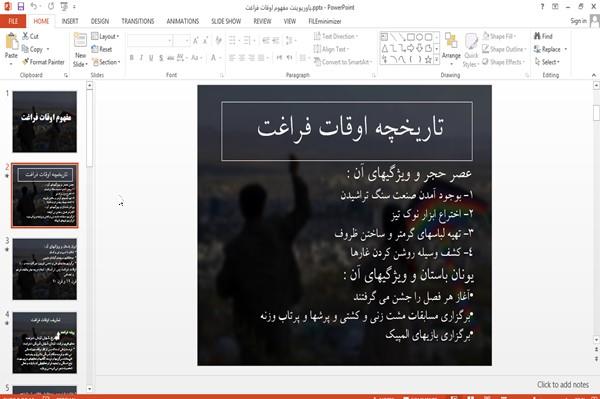The height and width of the screenshot is (399, 600).
Task: Open the Align Text dropdown
Action: [331, 49]
